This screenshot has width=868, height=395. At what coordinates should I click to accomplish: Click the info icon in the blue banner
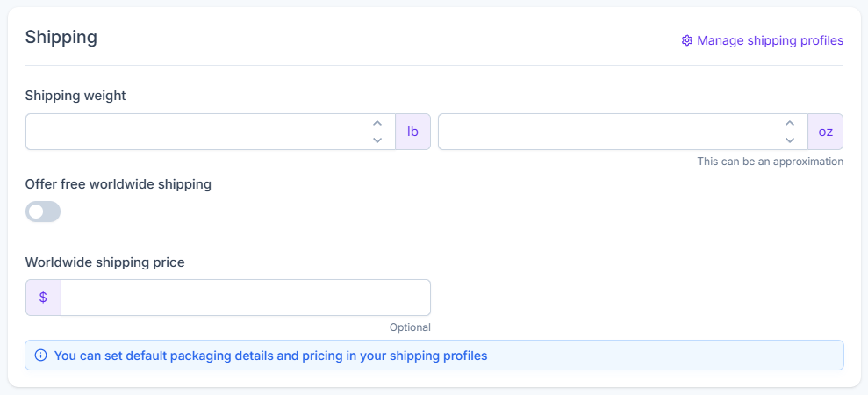(40, 355)
